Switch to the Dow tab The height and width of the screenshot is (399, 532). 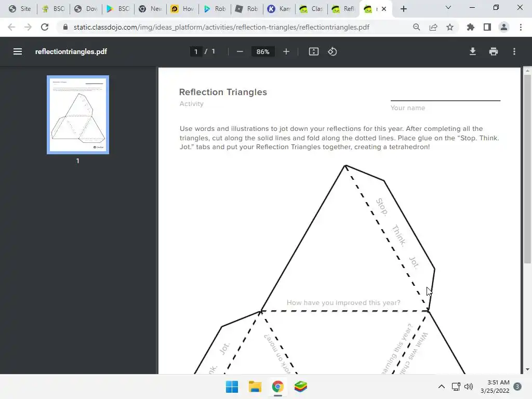(86, 9)
